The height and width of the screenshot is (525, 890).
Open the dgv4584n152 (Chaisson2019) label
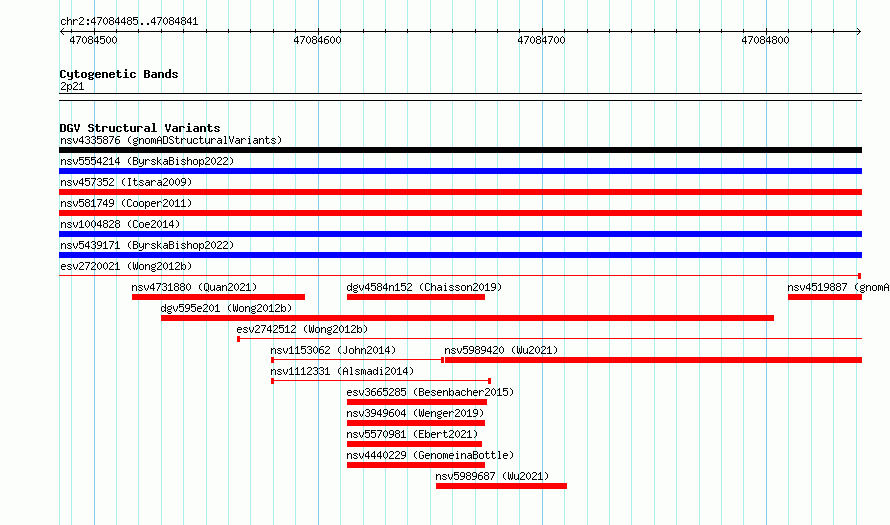point(425,287)
